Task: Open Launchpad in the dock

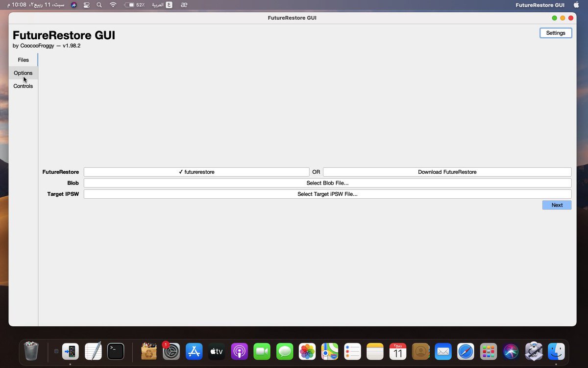Action: (489, 351)
